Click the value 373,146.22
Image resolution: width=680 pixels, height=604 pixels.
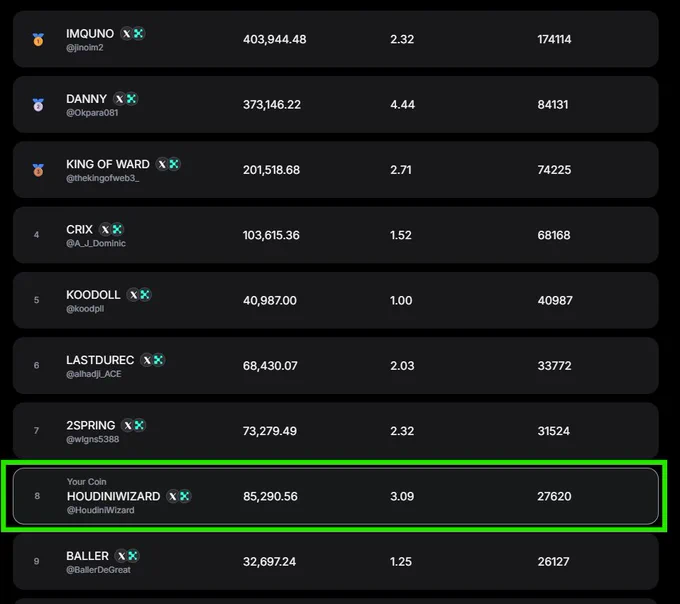272,105
